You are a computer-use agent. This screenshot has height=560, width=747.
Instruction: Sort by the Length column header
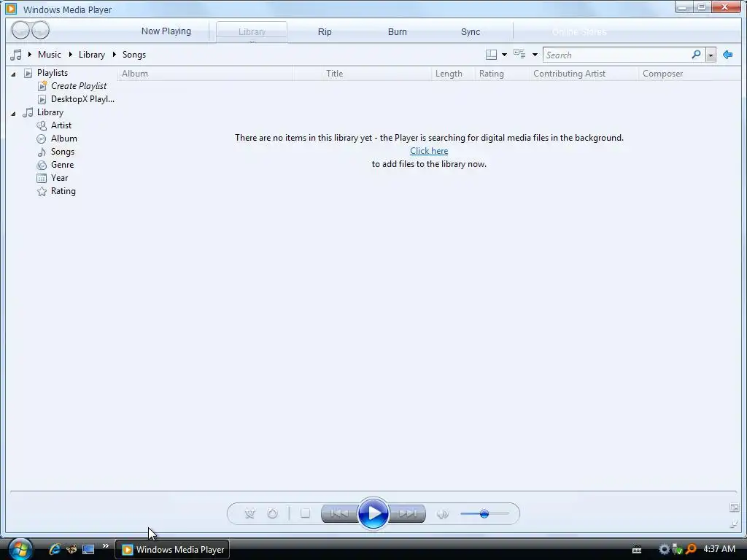tap(453, 74)
